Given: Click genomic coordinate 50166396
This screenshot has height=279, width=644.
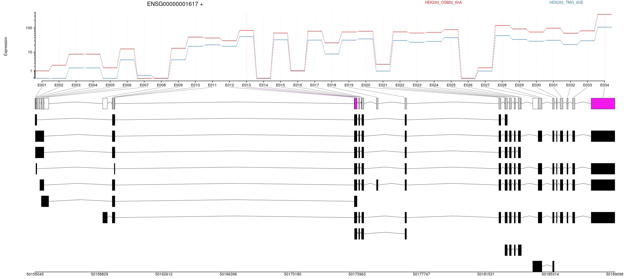Looking at the screenshot, I should tap(228, 274).
